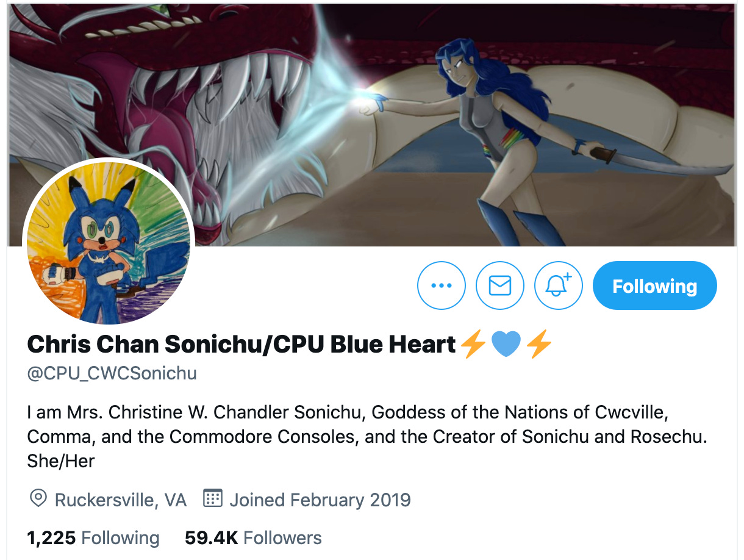Select the Joined February 2019 text
This screenshot has height=560, width=744.
coord(320,500)
